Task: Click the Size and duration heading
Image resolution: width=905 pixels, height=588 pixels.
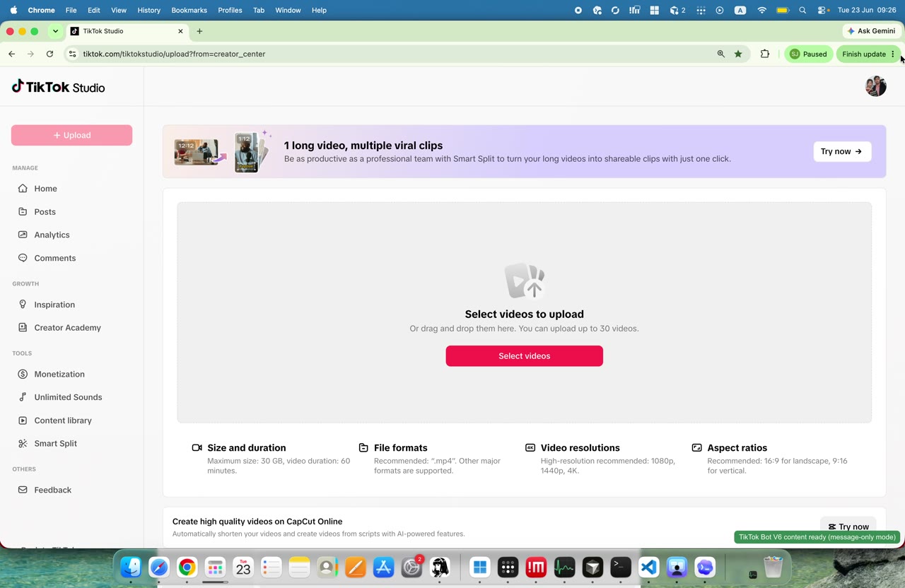Action: pos(247,447)
